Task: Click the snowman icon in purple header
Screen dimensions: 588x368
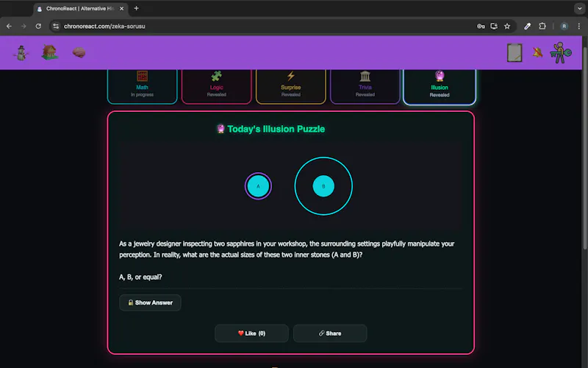Action: click(x=21, y=52)
